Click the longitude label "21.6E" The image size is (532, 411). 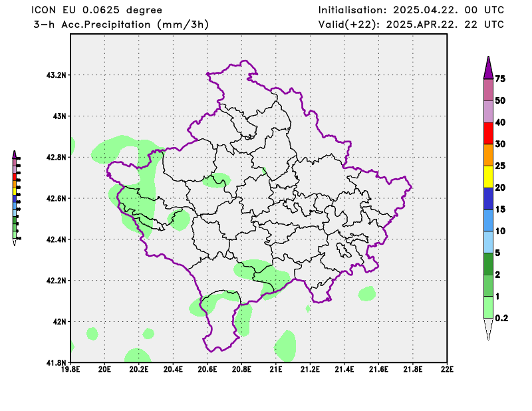378,369
